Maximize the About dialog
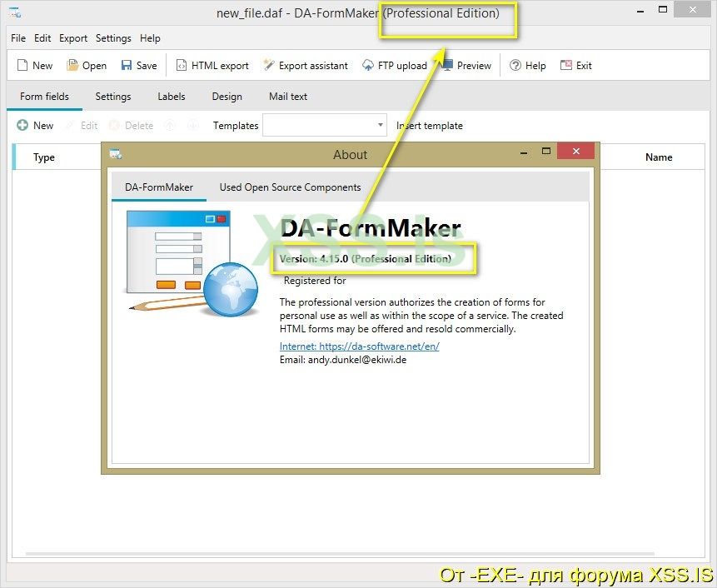This screenshot has height=588, width=717. click(x=546, y=151)
